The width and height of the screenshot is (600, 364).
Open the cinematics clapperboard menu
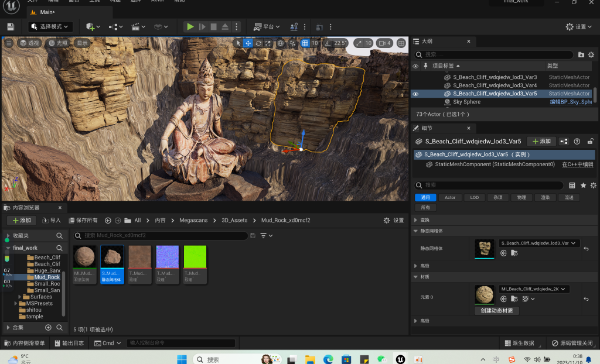click(138, 27)
